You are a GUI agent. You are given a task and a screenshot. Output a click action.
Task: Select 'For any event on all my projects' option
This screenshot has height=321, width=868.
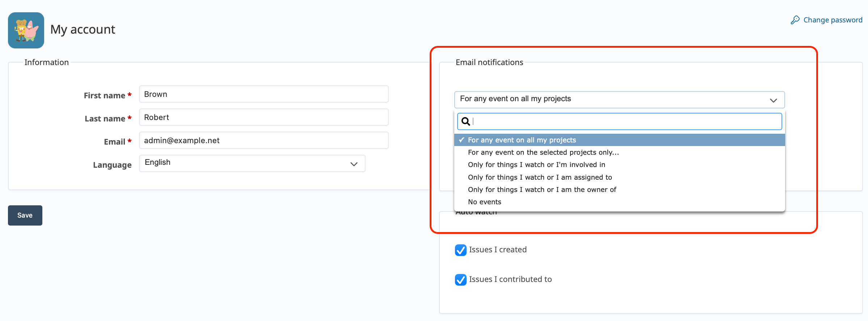(619, 140)
